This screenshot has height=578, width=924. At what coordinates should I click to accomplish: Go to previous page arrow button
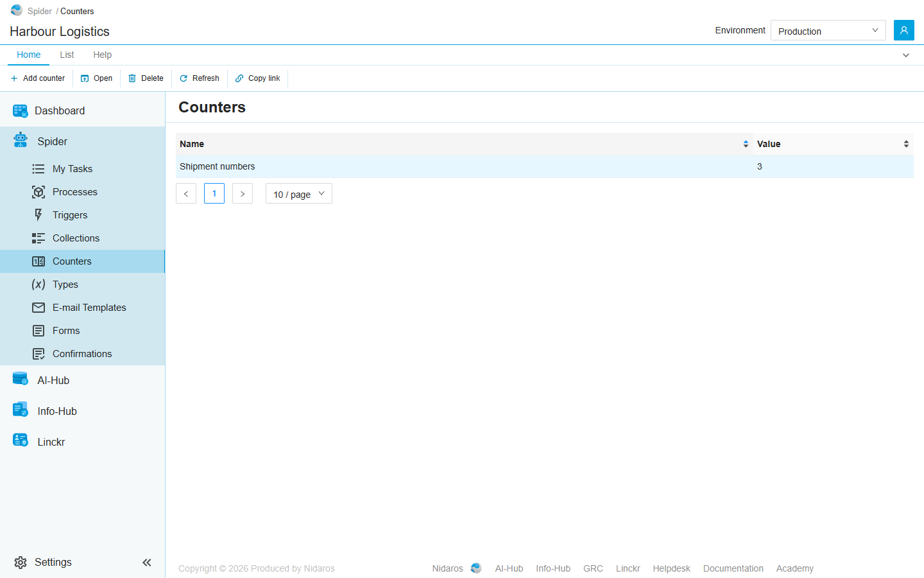click(186, 193)
